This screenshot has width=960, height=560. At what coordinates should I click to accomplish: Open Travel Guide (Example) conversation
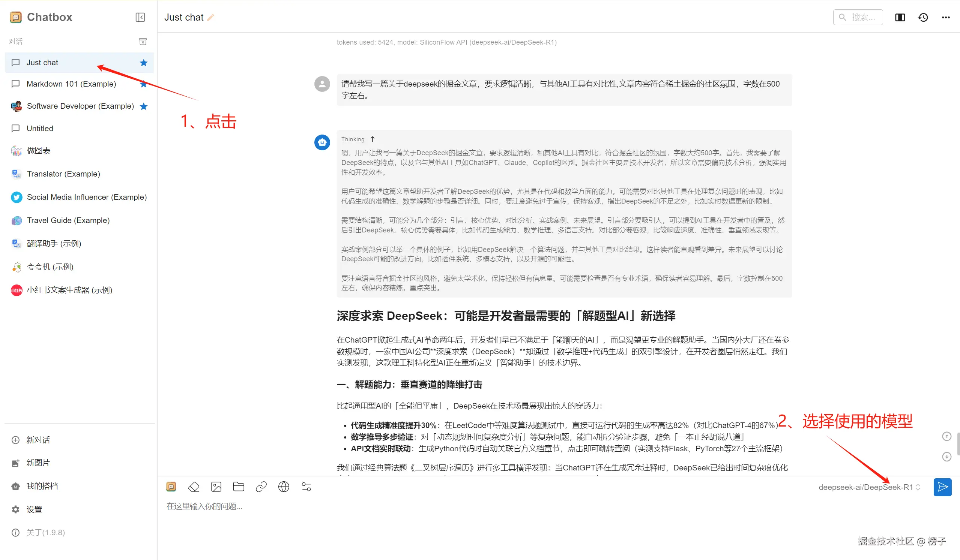[79, 220]
